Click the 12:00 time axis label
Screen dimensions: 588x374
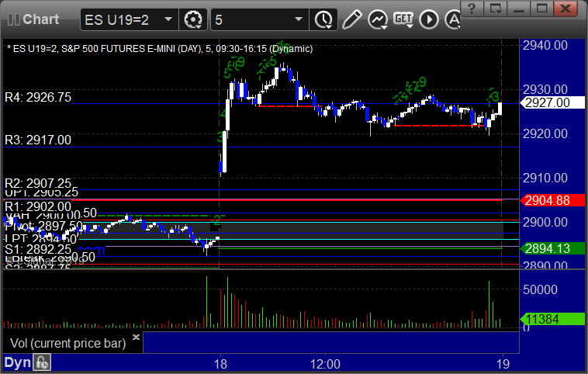click(325, 364)
